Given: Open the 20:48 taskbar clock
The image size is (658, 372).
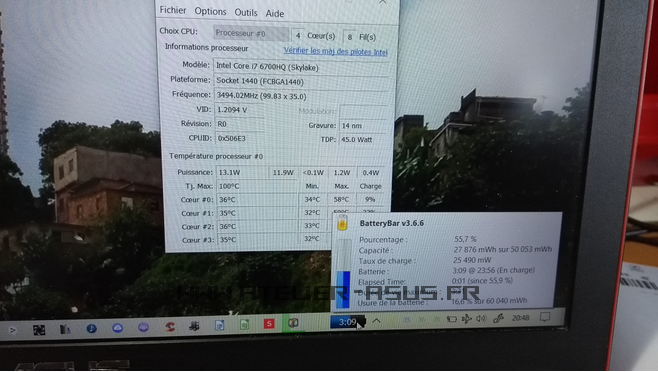Looking at the screenshot, I should point(520,318).
